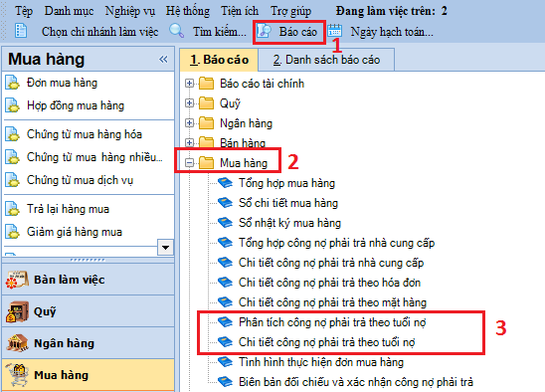Open Giảm giá hàng mua link
Viewport: 545px width, 392px height.
pos(75,232)
